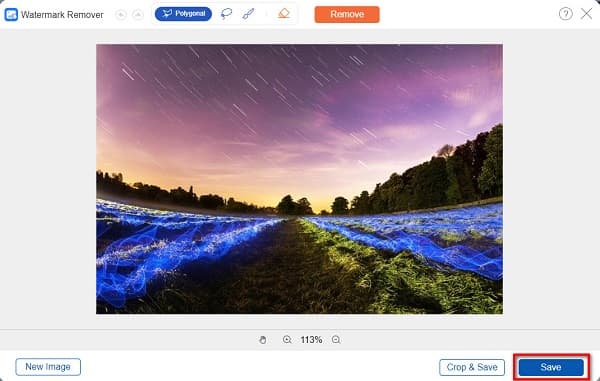This screenshot has height=381, width=600.
Task: Click the Redo arrow icon
Action: point(138,15)
